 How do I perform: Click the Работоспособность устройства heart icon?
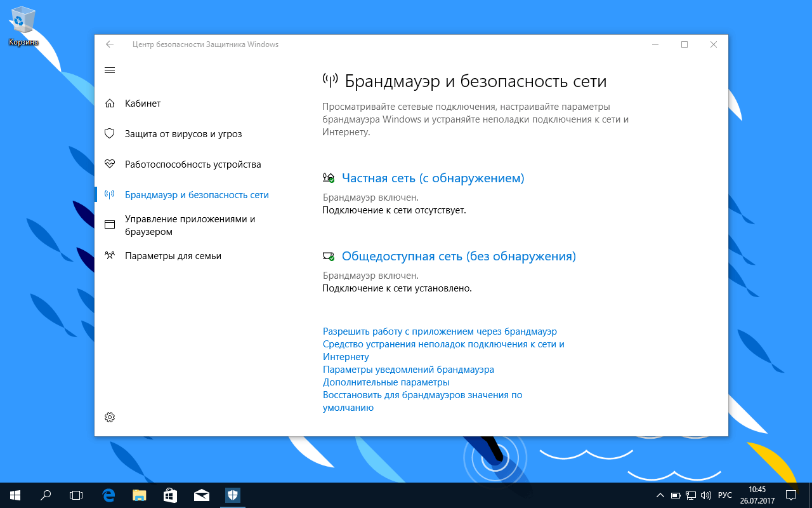click(x=110, y=164)
